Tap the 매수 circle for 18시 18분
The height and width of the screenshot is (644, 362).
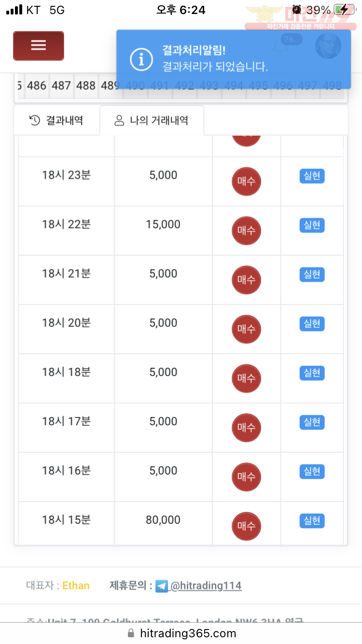246,378
